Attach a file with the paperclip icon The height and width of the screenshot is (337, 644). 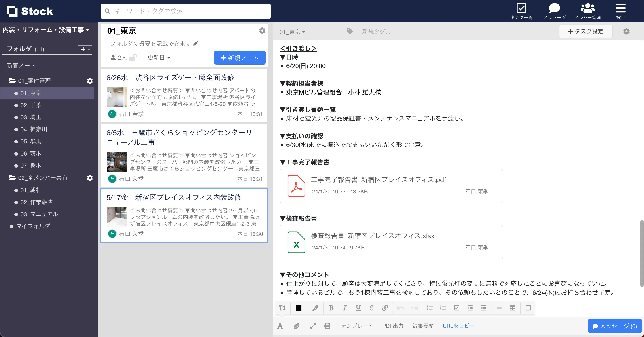point(297,326)
